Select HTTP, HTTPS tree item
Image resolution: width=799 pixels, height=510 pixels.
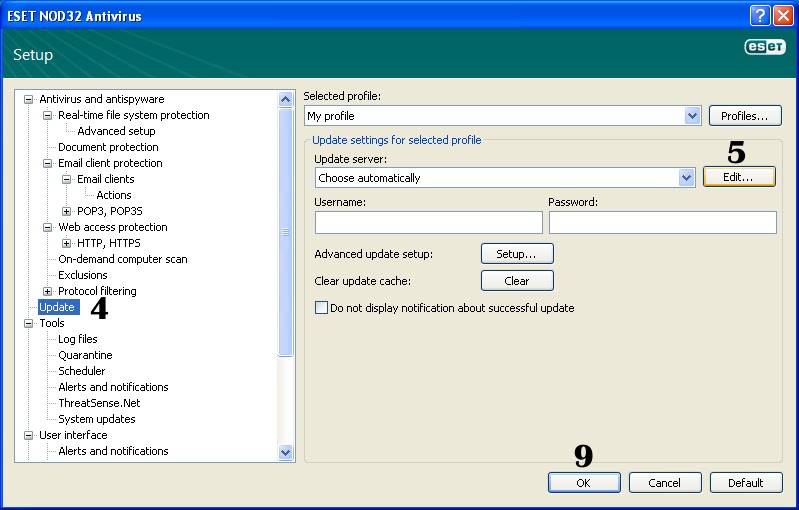coord(109,243)
